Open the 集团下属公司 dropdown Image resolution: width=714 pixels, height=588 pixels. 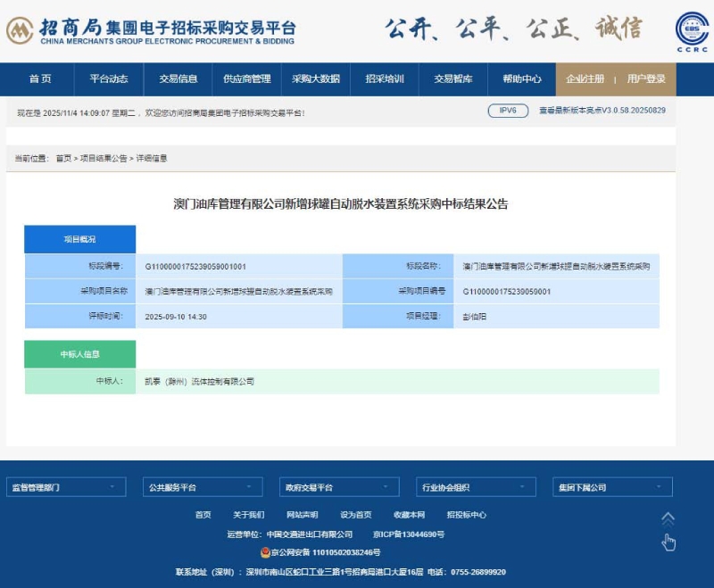point(612,487)
